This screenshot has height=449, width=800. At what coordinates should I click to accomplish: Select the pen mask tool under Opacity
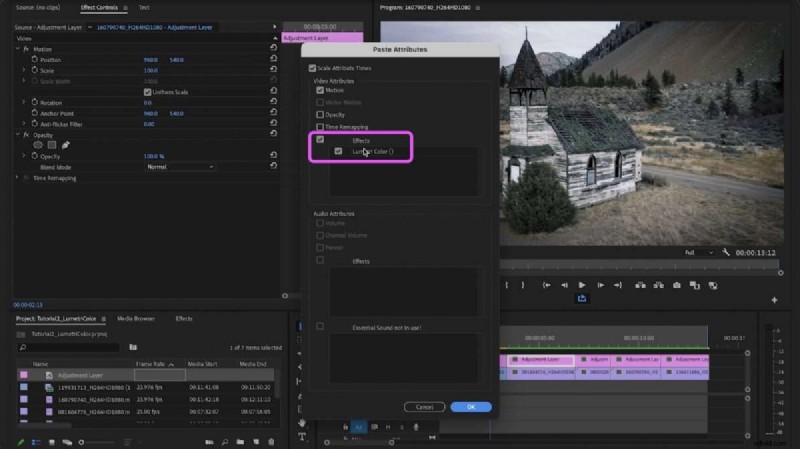(65, 145)
